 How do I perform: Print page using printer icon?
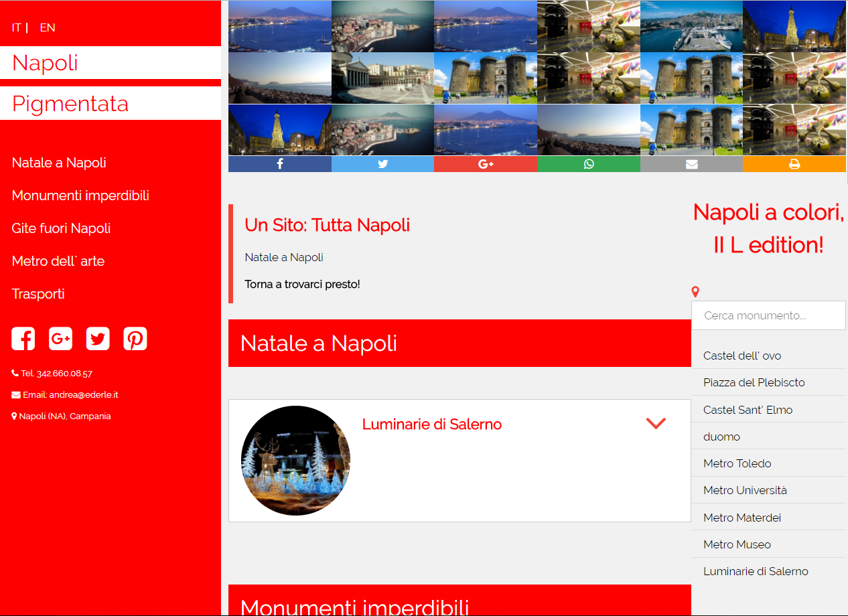pyautogui.click(x=794, y=164)
